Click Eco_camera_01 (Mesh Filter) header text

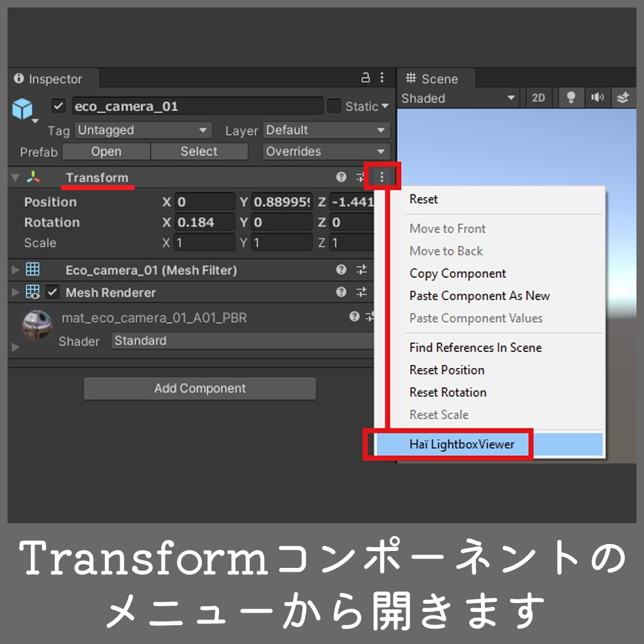pyautogui.click(x=152, y=270)
